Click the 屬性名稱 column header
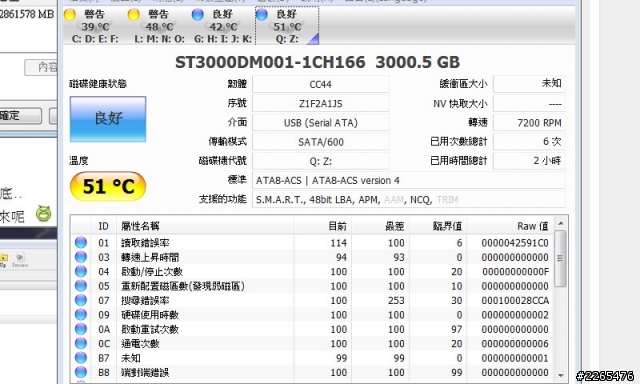The image size is (640, 384). tap(205, 226)
